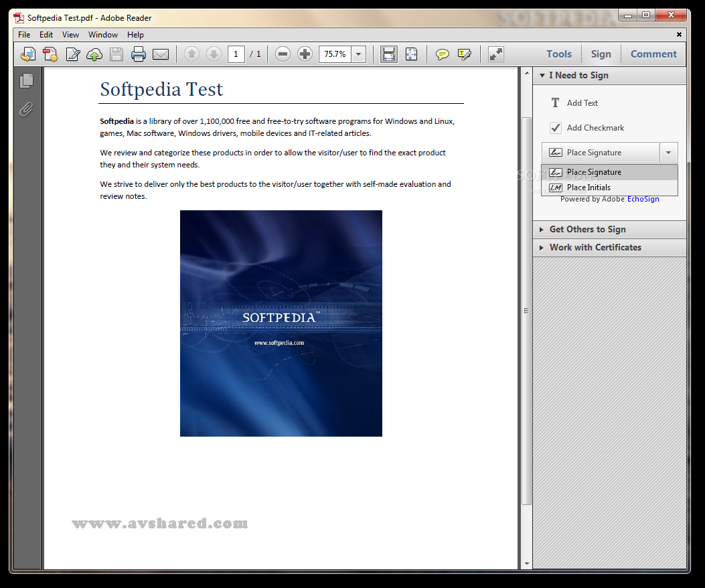
Task: Select the fit width scrolling mode icon
Action: (388, 54)
